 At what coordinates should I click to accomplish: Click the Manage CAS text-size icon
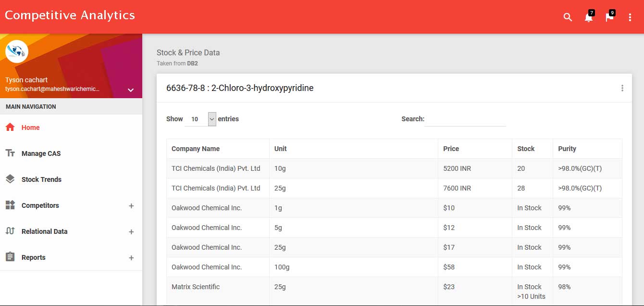[x=10, y=153]
